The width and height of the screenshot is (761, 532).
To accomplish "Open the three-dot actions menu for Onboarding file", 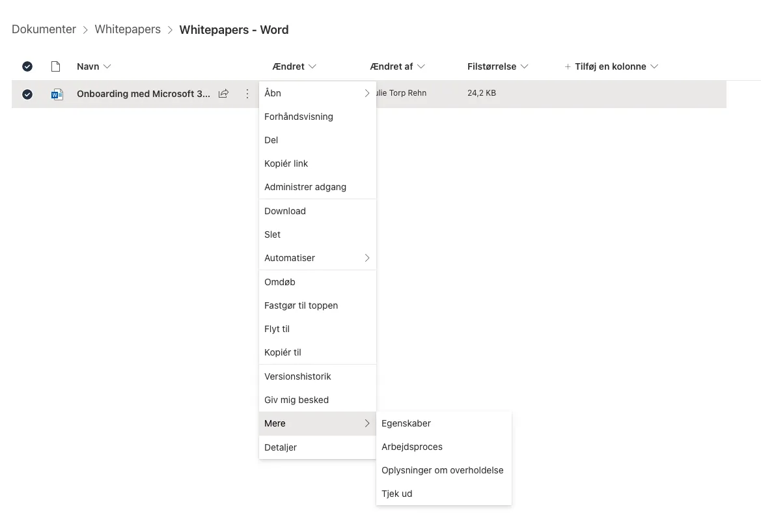I will point(247,94).
